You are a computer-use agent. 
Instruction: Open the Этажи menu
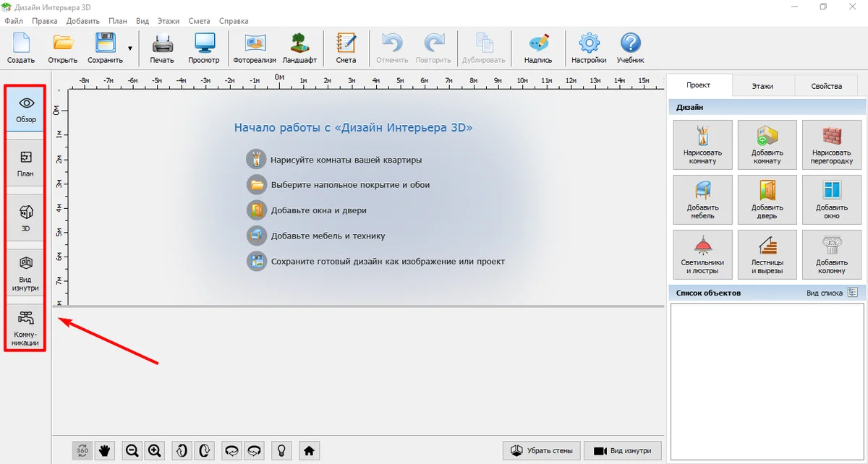pyautogui.click(x=169, y=21)
